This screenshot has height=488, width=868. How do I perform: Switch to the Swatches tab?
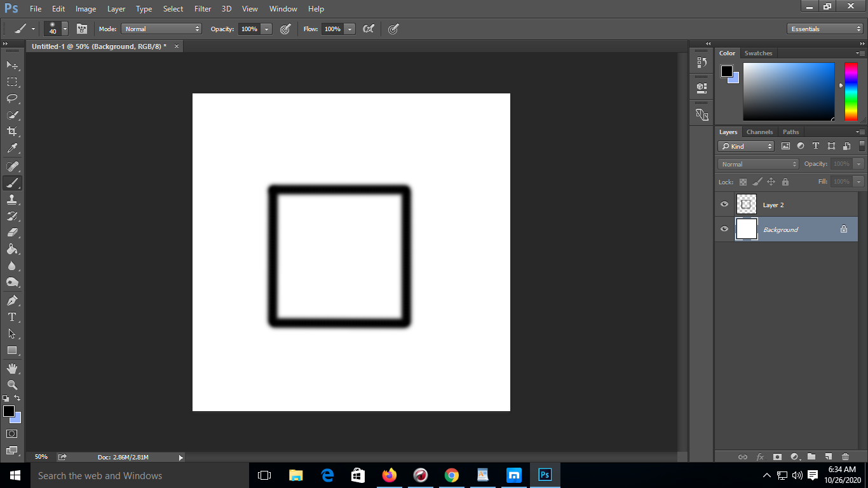click(758, 53)
